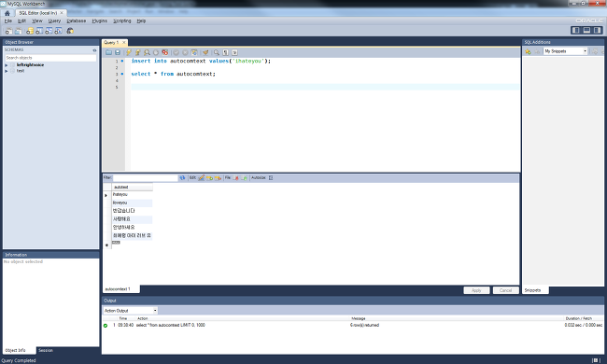Execute the whole script with lightning icon
The height and width of the screenshot is (364, 607).
129,52
